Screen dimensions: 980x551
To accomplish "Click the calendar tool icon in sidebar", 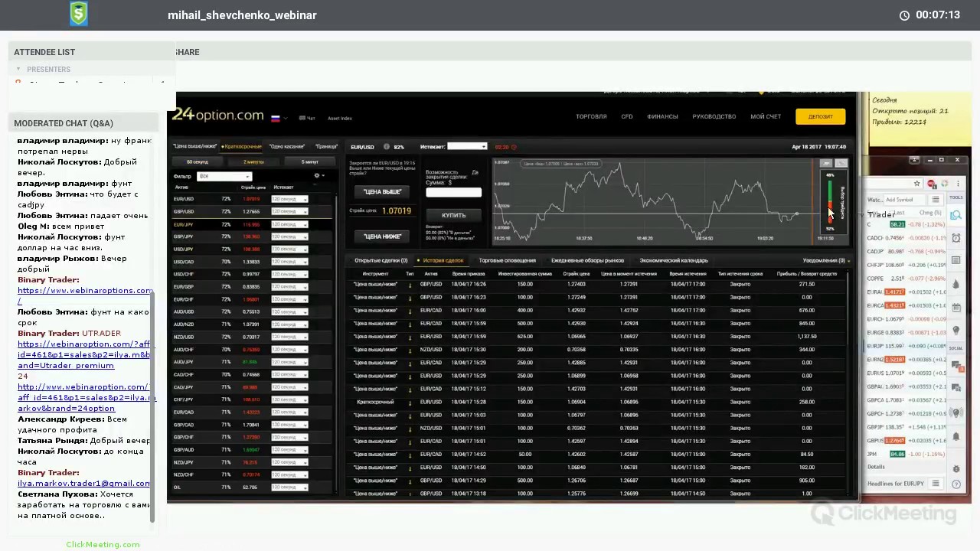I will click(x=955, y=307).
